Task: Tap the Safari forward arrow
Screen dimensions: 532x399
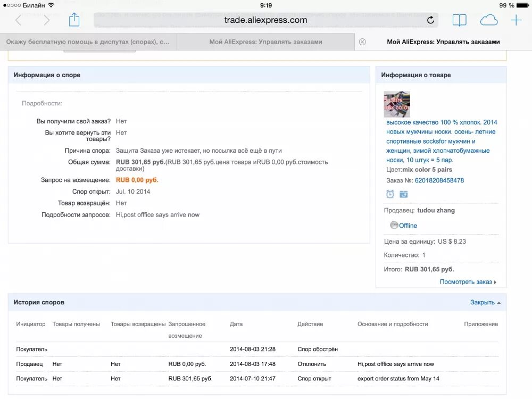Action: tap(46, 20)
